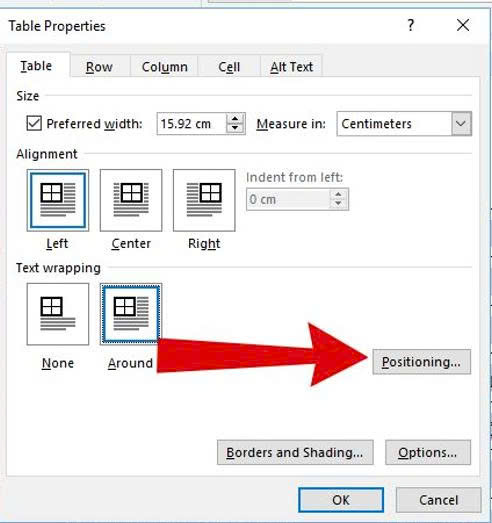The height and width of the screenshot is (523, 492).
Task: Click the Cancel button
Action: click(439, 500)
